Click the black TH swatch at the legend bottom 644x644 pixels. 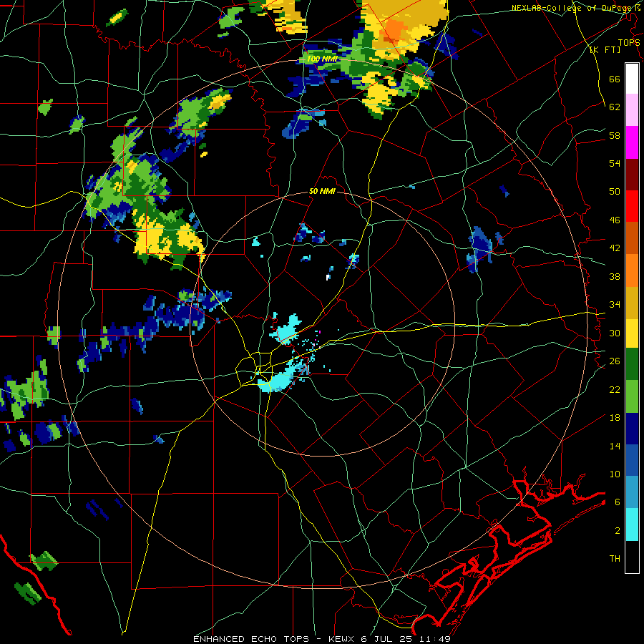tap(632, 557)
